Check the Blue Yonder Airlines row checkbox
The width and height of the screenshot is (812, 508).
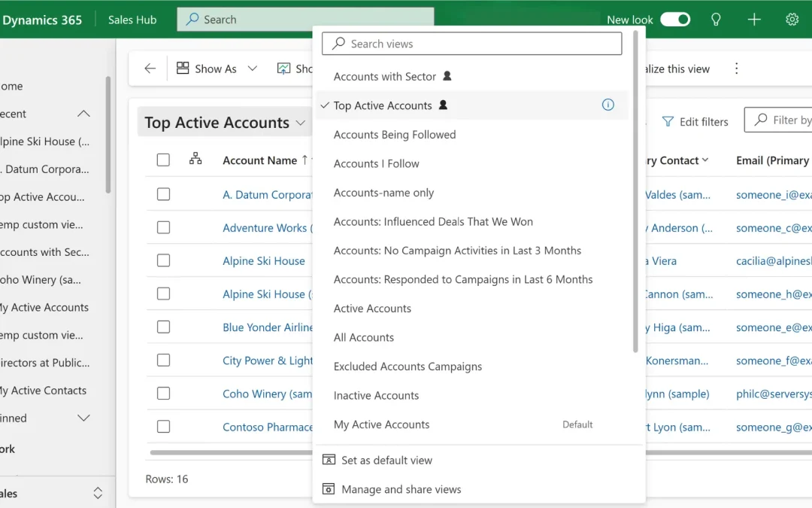pyautogui.click(x=163, y=327)
